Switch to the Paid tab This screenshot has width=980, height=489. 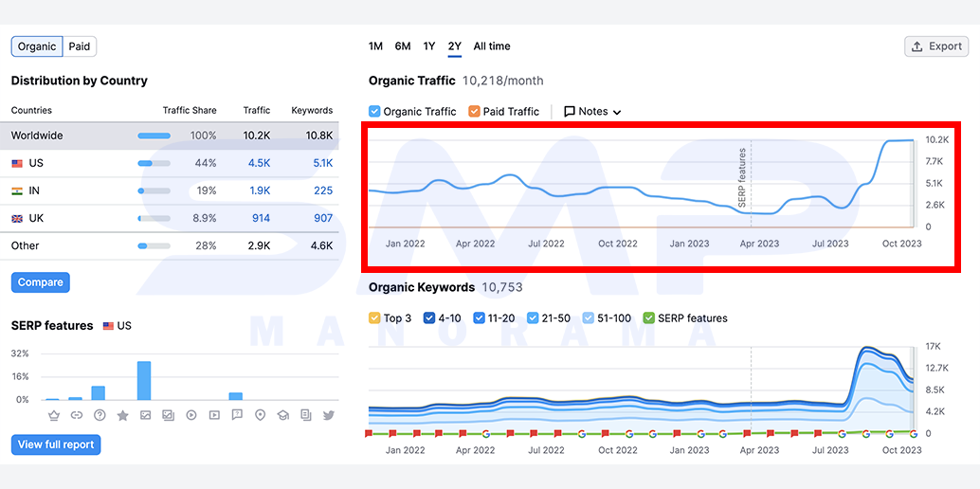tap(80, 46)
